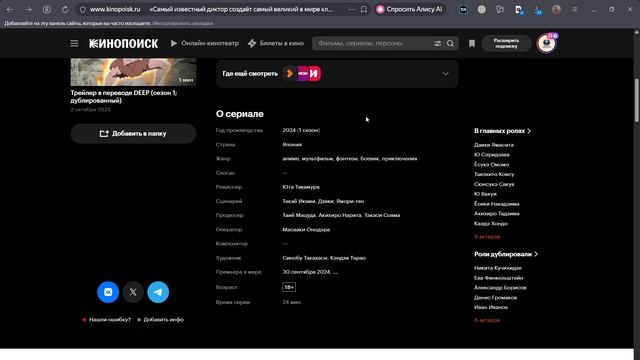Share the series on X
The image size is (640, 360).
(x=133, y=292)
